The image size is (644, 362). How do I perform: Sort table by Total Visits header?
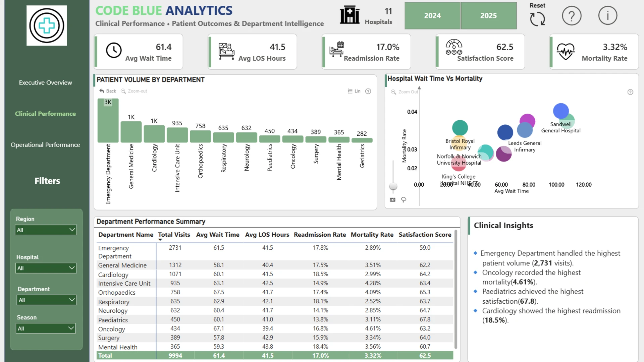174,235
